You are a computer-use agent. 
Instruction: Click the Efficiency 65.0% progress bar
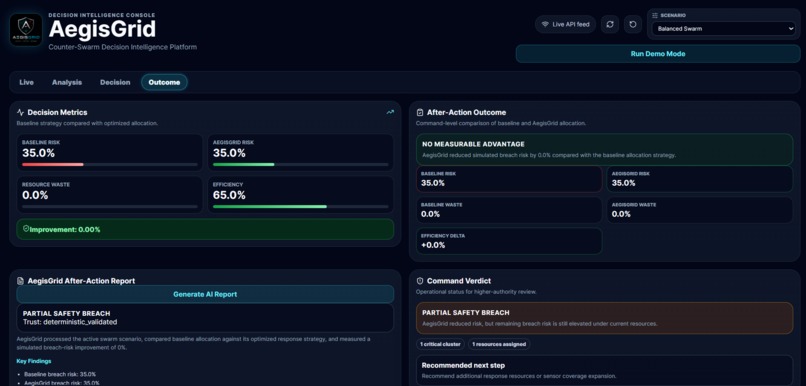pos(300,207)
